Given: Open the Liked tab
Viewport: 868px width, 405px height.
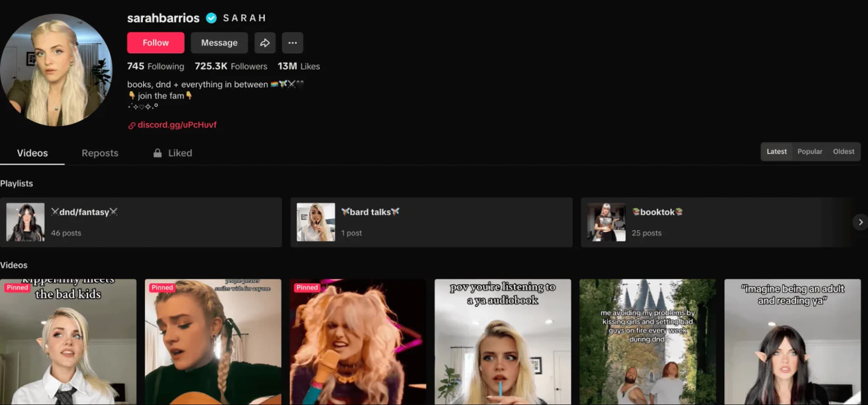Looking at the screenshot, I should click(173, 153).
